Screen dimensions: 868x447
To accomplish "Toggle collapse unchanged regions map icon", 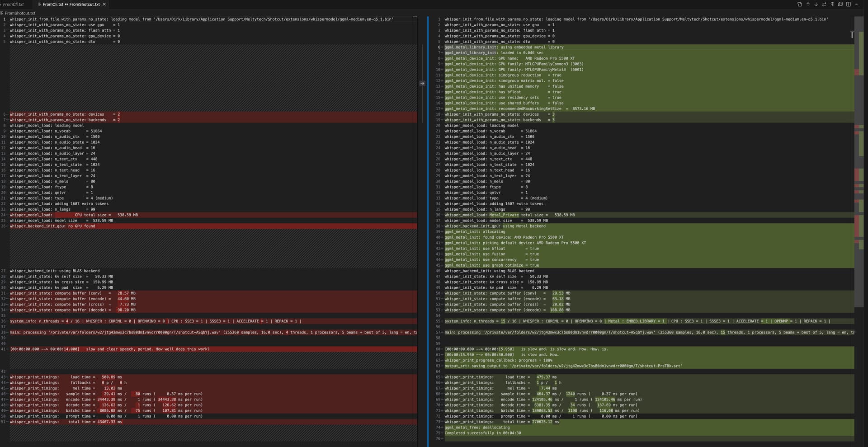I will (x=840, y=4).
